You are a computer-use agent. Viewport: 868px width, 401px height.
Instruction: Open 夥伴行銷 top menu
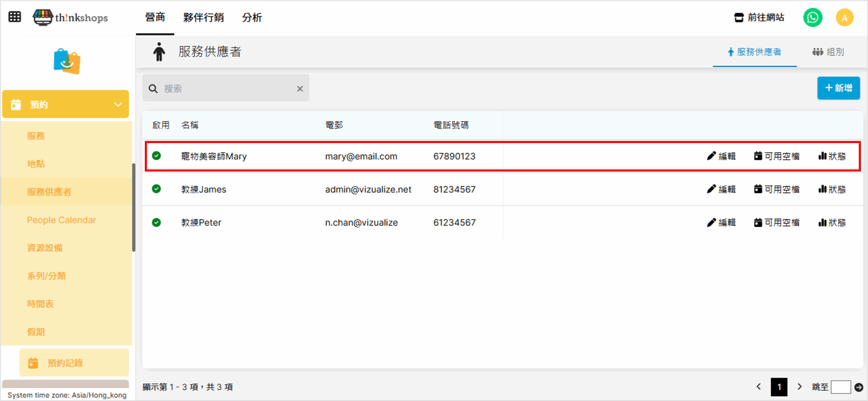click(203, 17)
